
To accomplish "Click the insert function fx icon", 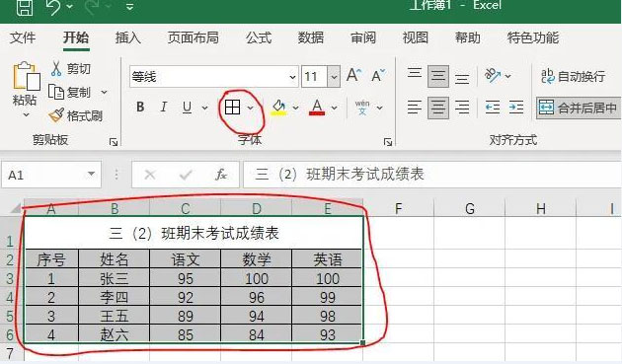I will tap(221, 175).
